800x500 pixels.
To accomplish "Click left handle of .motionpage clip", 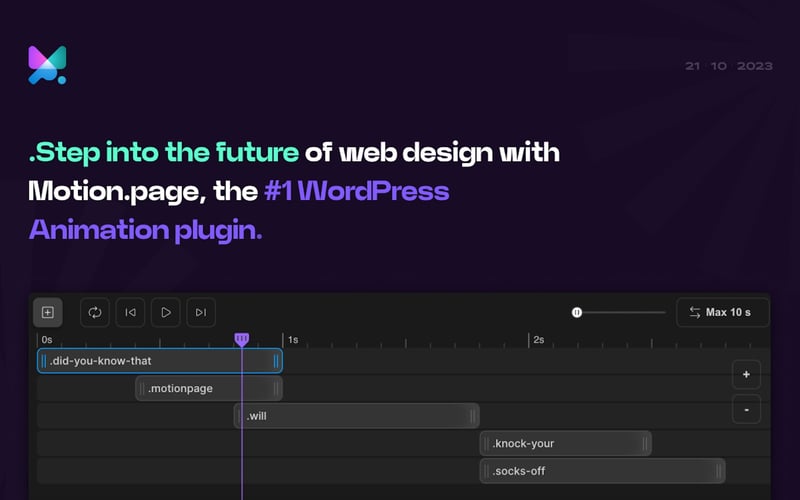I will coord(142,389).
